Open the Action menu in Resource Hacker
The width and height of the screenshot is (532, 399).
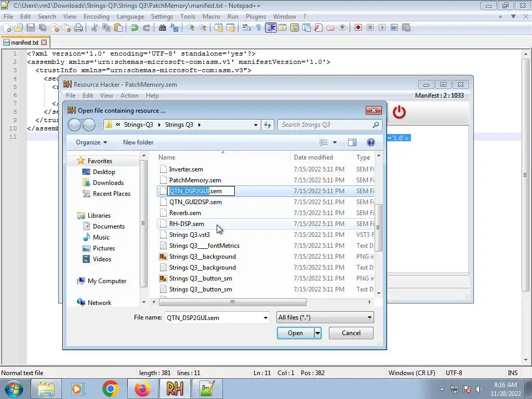click(129, 96)
